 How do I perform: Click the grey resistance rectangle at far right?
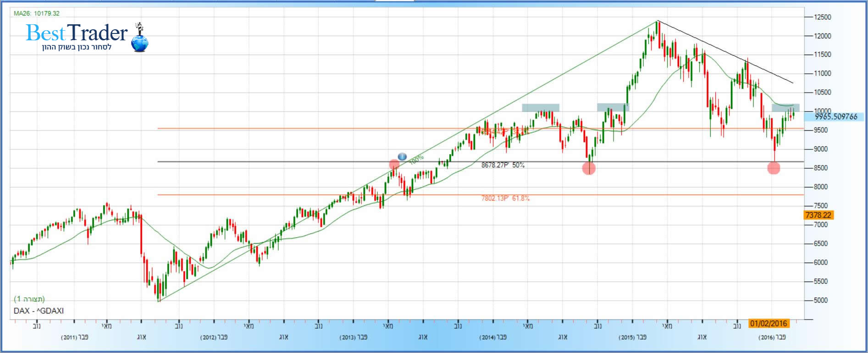(x=785, y=108)
